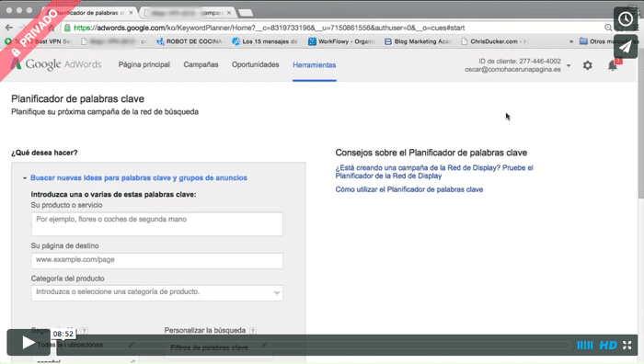Viewport: 644px width, 364px height.
Task: Open AdWords settings gear icon
Action: (588, 65)
